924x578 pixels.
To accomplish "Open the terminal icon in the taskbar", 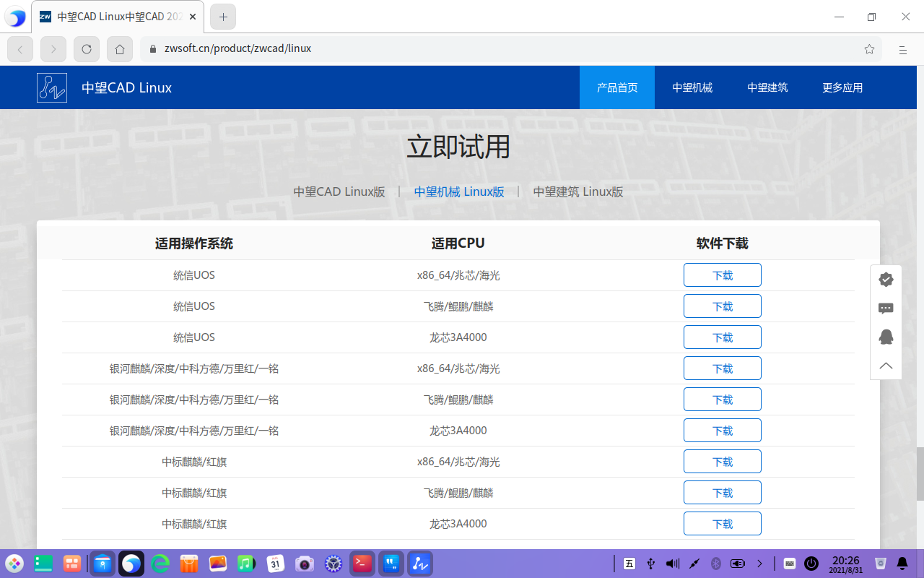I will (362, 563).
